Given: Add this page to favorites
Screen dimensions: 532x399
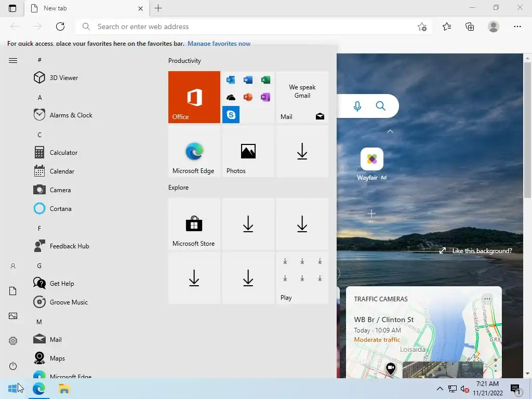Looking at the screenshot, I should [x=422, y=26].
